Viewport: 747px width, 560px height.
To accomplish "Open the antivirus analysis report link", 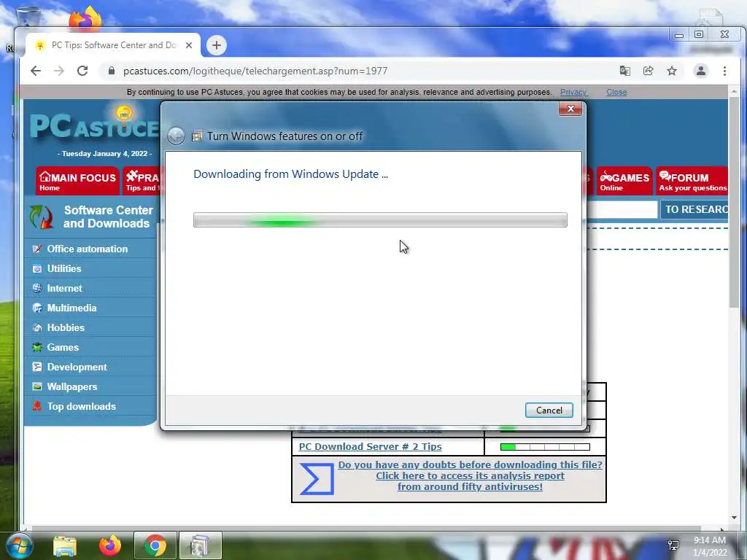I will 470,475.
